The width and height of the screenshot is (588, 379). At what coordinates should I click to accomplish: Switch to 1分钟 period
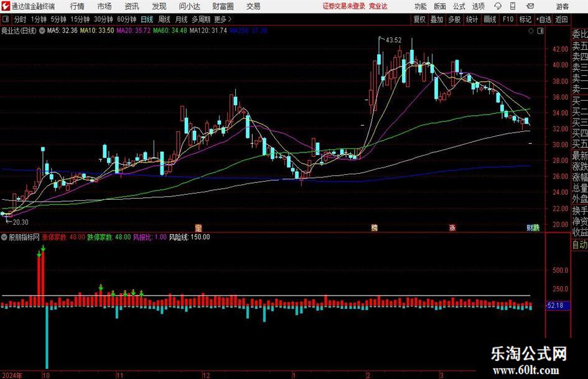[39, 19]
